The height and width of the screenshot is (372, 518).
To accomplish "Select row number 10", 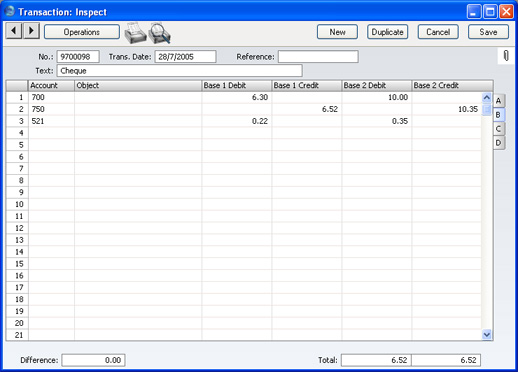I will (x=17, y=204).
